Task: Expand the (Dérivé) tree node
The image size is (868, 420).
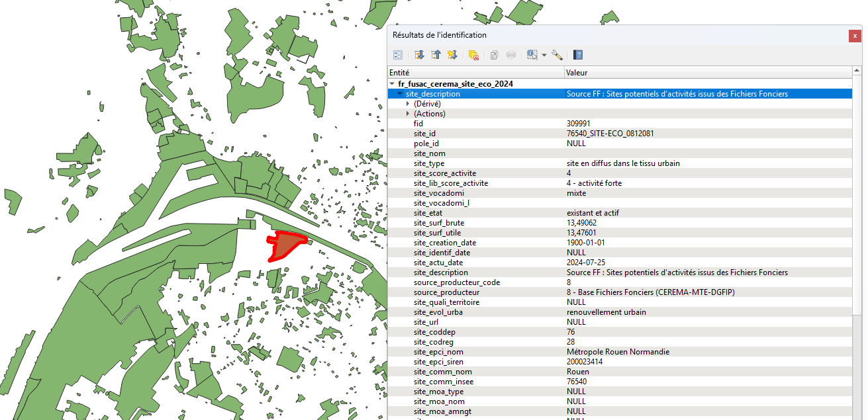Action: pos(408,104)
